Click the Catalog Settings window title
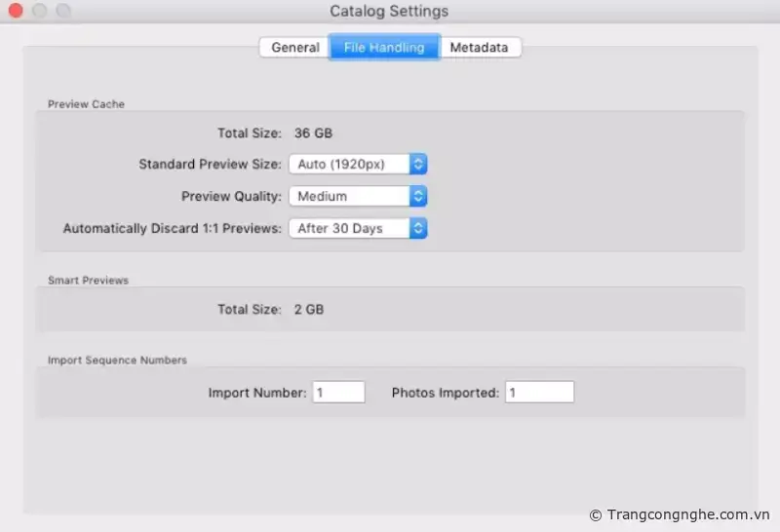Screen dimensions: 780x532 click(389, 11)
